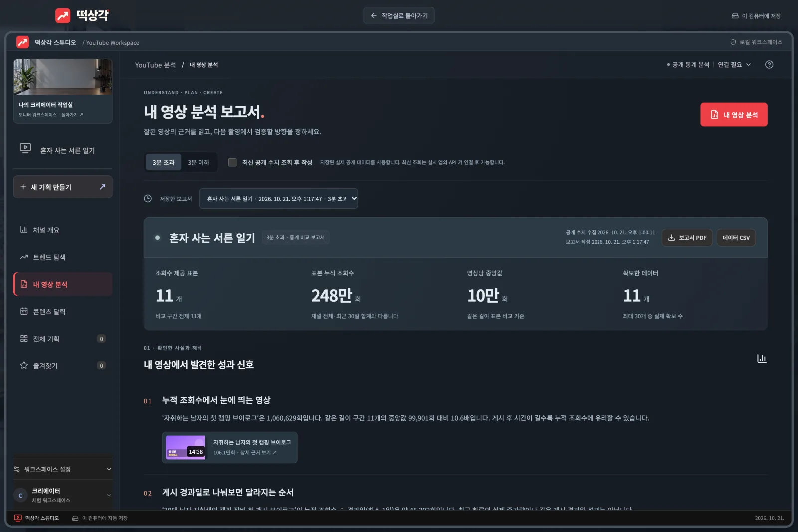Click 작업실로 돌아가기 button
Image resolution: width=798 pixels, height=532 pixels.
[399, 16]
